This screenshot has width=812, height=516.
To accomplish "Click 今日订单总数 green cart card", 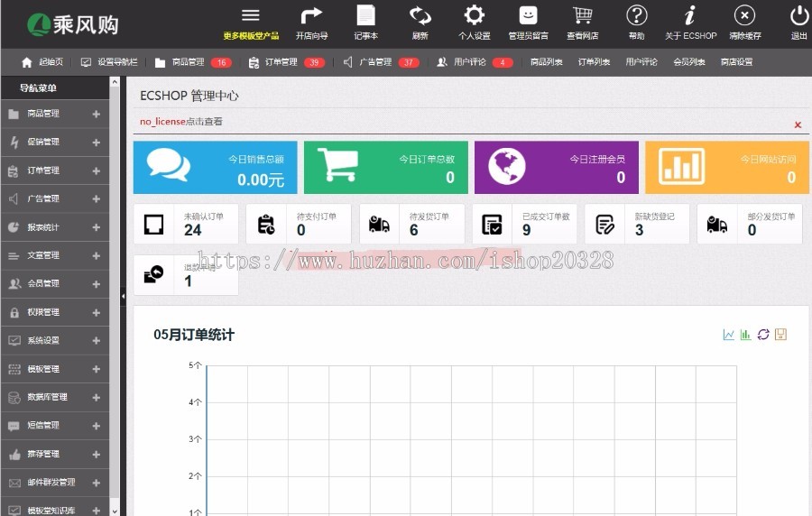I will pos(386,167).
